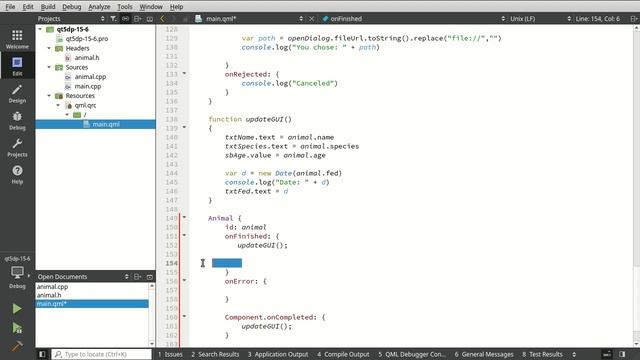Screen dimensions: 640x360
Task: Fold the onError handler block
Action: [184, 280]
